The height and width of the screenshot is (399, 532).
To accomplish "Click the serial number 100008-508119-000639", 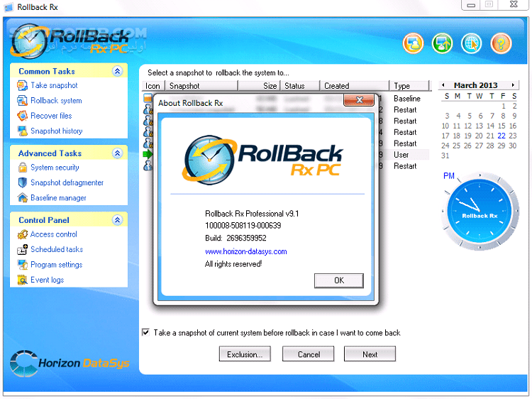I will click(243, 226).
